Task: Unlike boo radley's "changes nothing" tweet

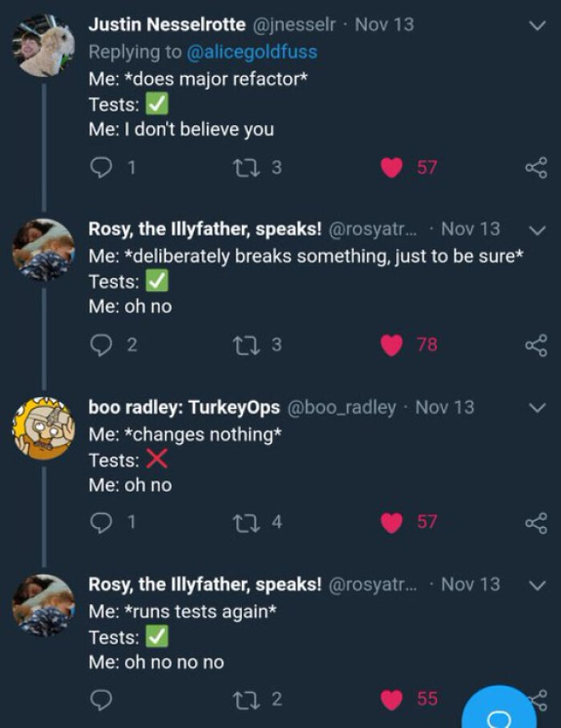Action: 390,523
